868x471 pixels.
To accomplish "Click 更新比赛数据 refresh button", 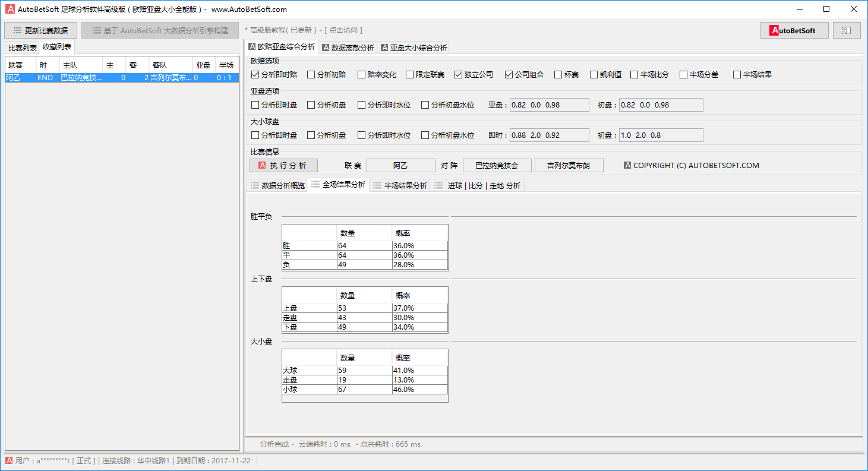I will click(40, 30).
